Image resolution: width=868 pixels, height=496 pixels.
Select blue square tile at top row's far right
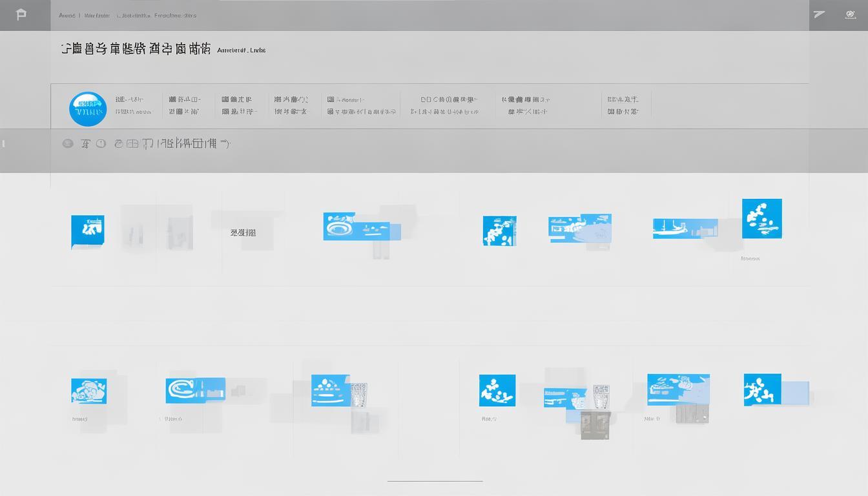coord(761,218)
